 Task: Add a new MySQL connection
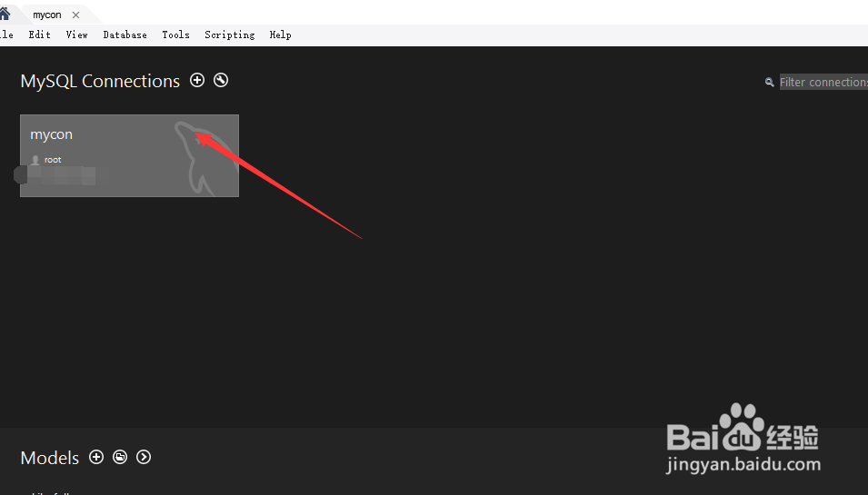(x=197, y=80)
